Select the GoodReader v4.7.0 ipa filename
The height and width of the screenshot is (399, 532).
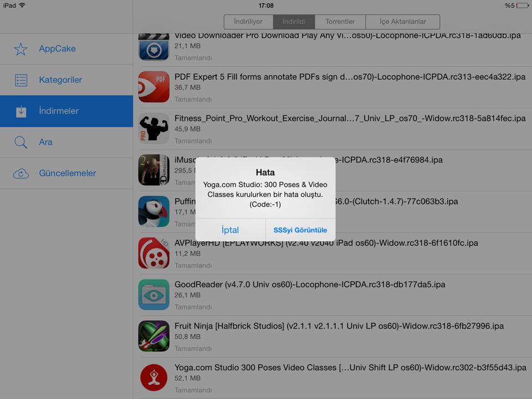point(310,284)
